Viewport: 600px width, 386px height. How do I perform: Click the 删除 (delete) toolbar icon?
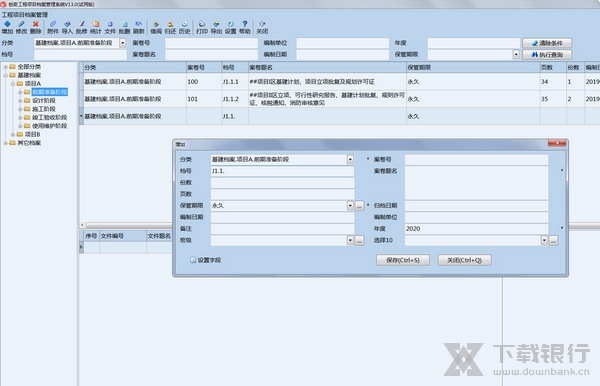click(x=36, y=28)
